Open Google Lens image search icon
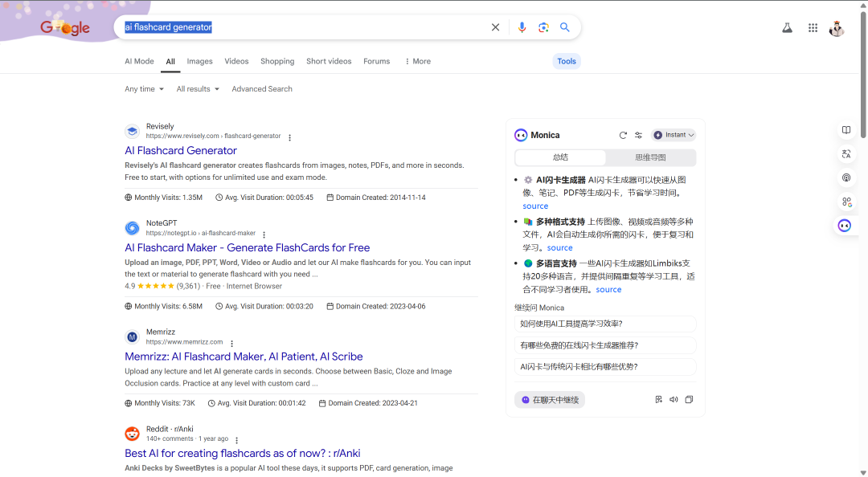 coord(543,27)
